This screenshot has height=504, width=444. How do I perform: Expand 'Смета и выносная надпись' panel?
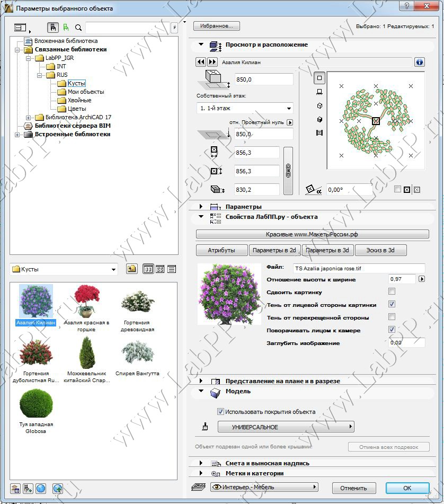point(201,463)
